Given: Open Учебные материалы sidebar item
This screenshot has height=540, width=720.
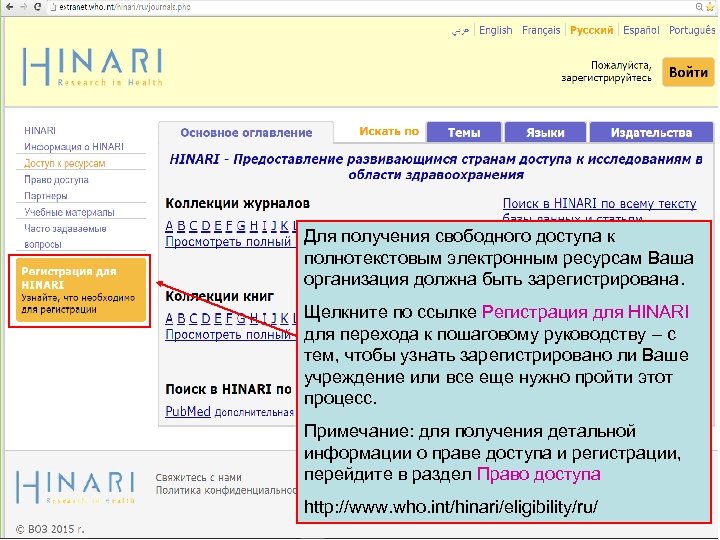Looking at the screenshot, I should pyautogui.click(x=69, y=212).
